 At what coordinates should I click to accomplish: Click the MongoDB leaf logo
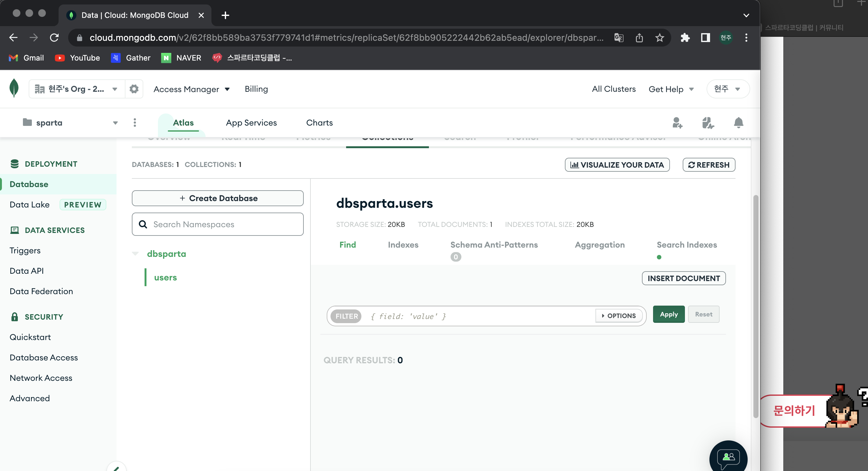tap(14, 88)
